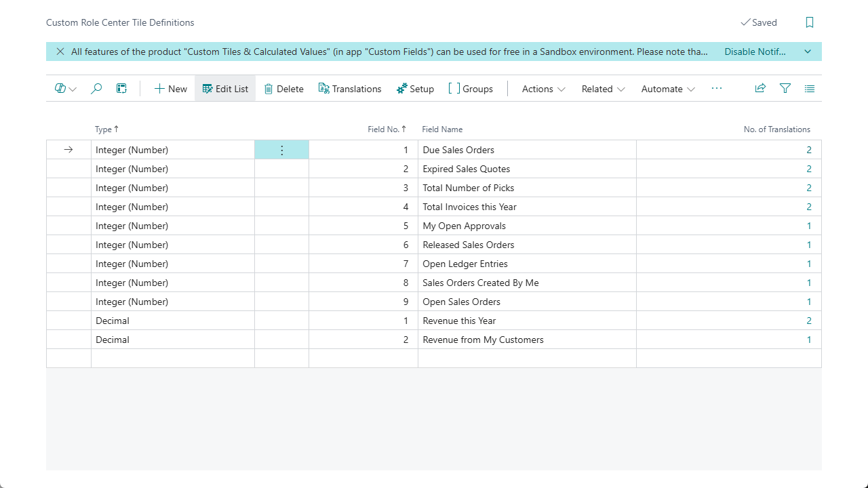Image resolution: width=868 pixels, height=488 pixels.
Task: Click the search magnifier icon in toolbar
Action: (96, 89)
